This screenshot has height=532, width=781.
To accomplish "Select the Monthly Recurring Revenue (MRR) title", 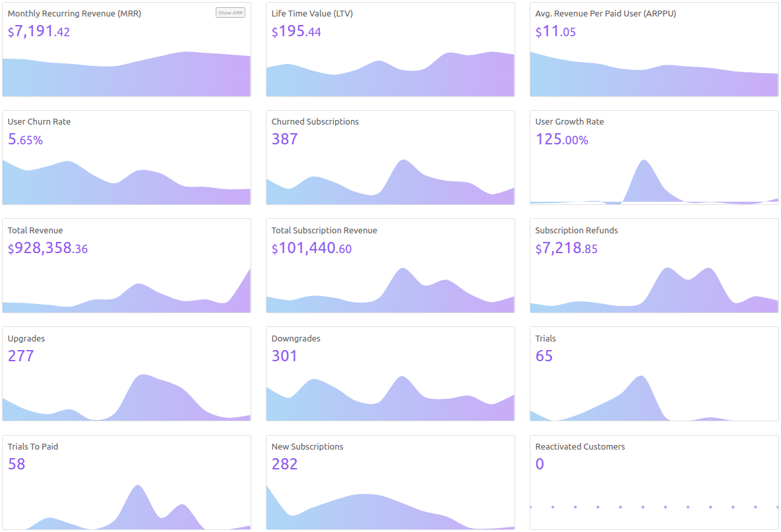I will pos(75,13).
